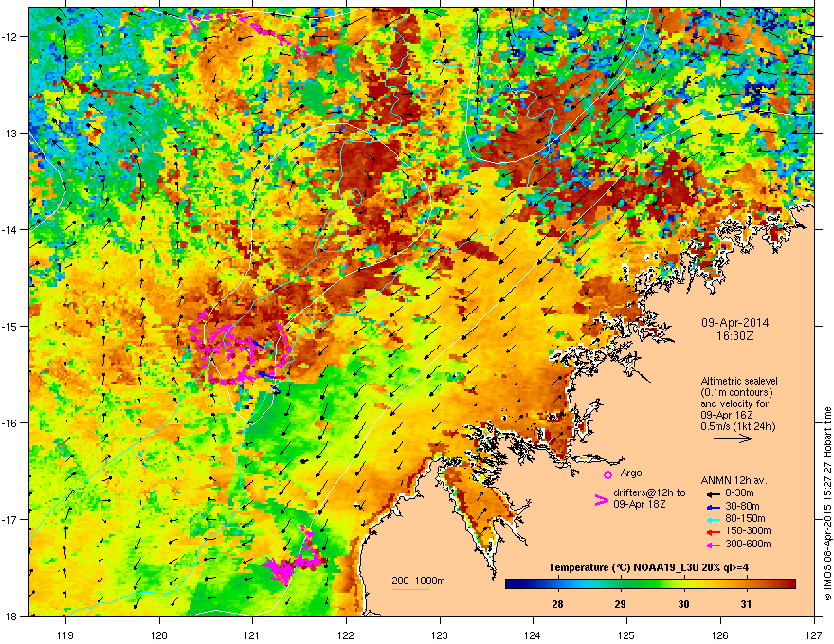Viewport: 834px width, 644px height.
Task: Click the date text 09-Apr-2014
Action: pyautogui.click(x=734, y=323)
